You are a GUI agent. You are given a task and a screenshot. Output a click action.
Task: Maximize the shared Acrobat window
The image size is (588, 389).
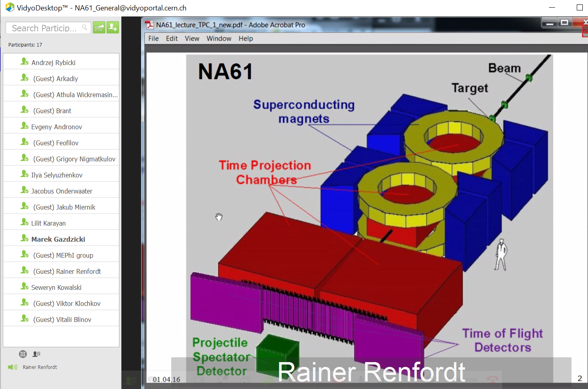(564, 22)
